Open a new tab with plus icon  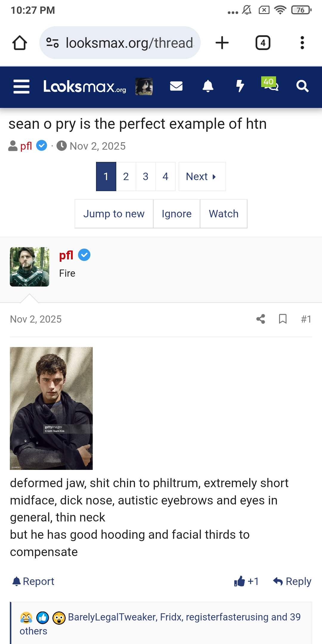pyautogui.click(x=222, y=43)
